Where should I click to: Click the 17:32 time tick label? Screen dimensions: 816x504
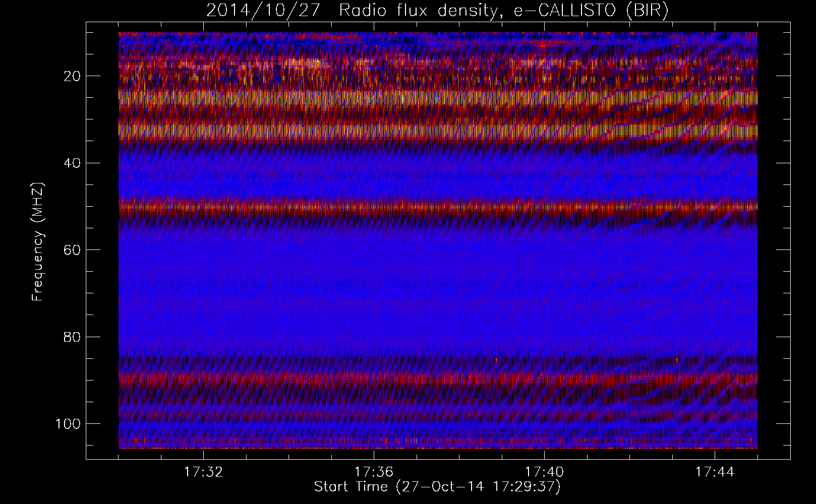point(203,473)
